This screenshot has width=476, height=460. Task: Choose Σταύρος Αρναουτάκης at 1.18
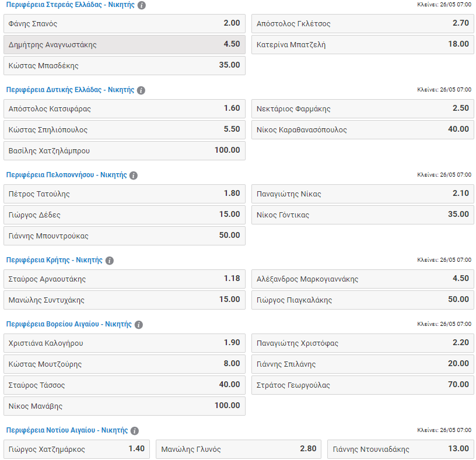tap(124, 279)
